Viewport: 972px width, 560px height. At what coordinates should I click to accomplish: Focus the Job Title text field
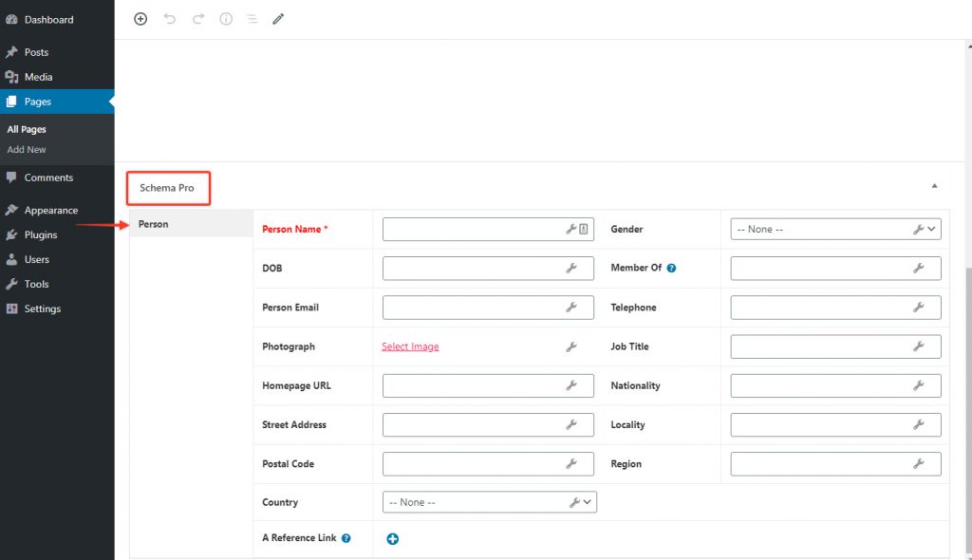coord(820,347)
